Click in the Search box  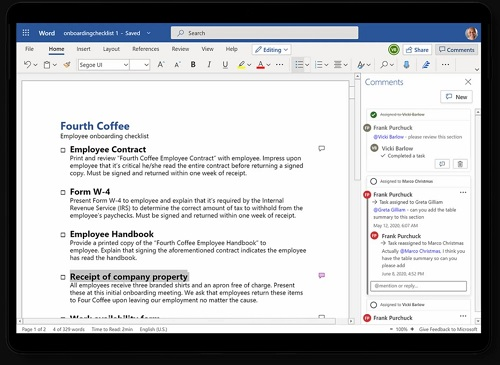coord(265,33)
